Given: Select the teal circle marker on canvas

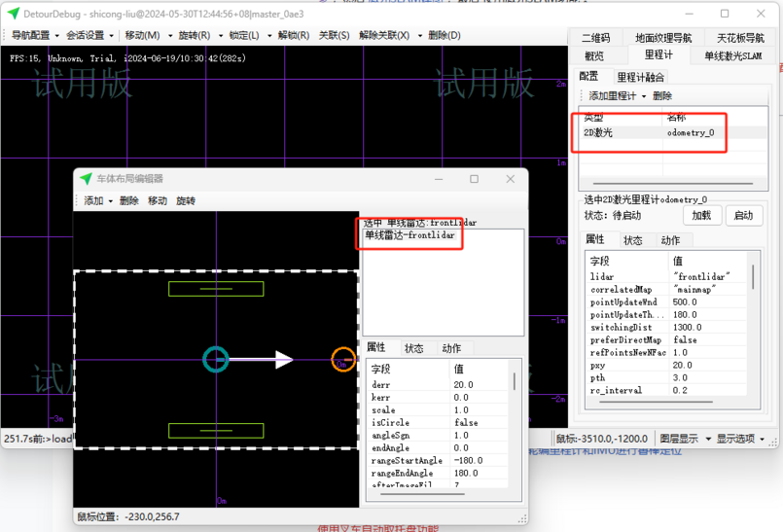Looking at the screenshot, I should coord(215,360).
